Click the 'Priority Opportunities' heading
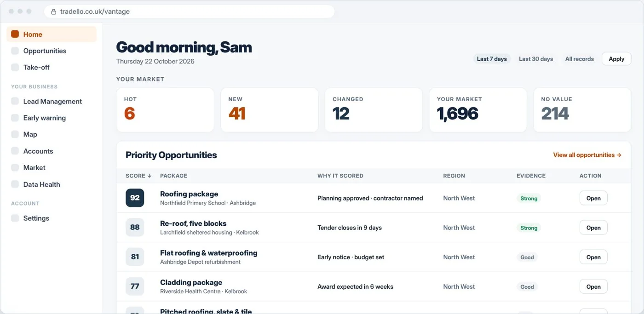This screenshot has width=644, height=314. coord(171,155)
